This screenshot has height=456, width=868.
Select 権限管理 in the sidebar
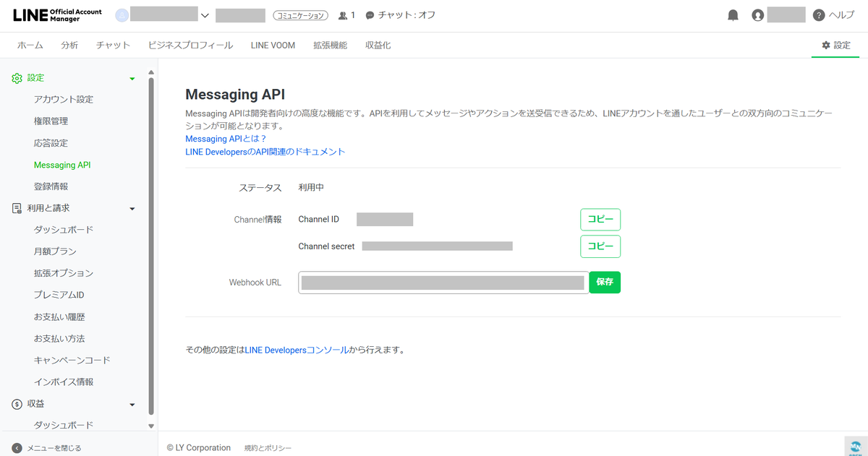(51, 121)
